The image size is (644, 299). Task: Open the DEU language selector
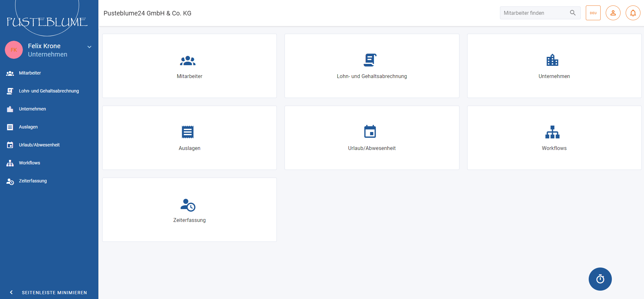(x=593, y=13)
